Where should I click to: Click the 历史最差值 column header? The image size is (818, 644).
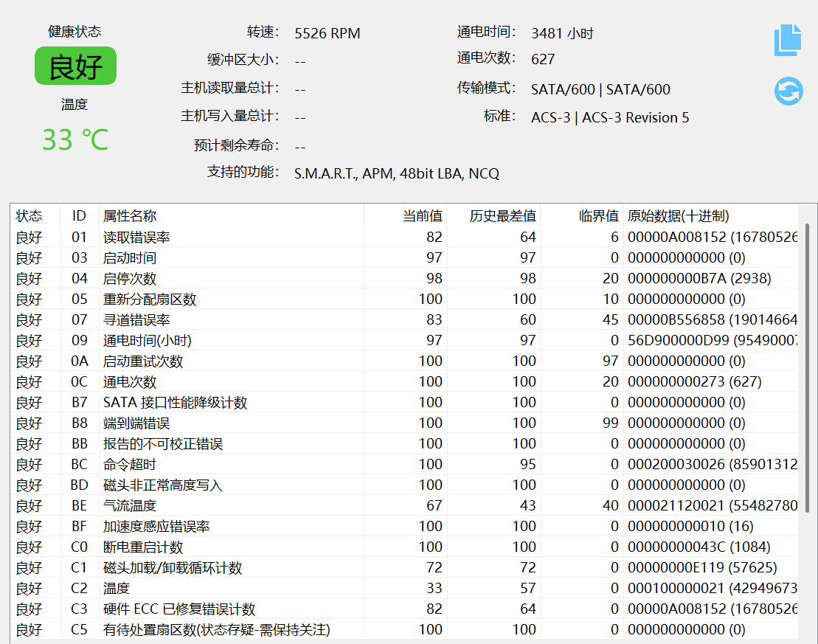pyautogui.click(x=502, y=216)
